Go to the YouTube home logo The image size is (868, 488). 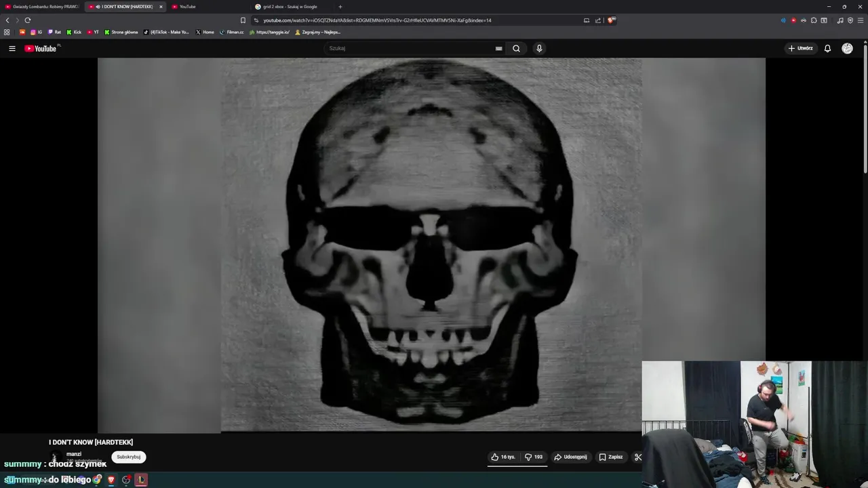pyautogui.click(x=41, y=48)
